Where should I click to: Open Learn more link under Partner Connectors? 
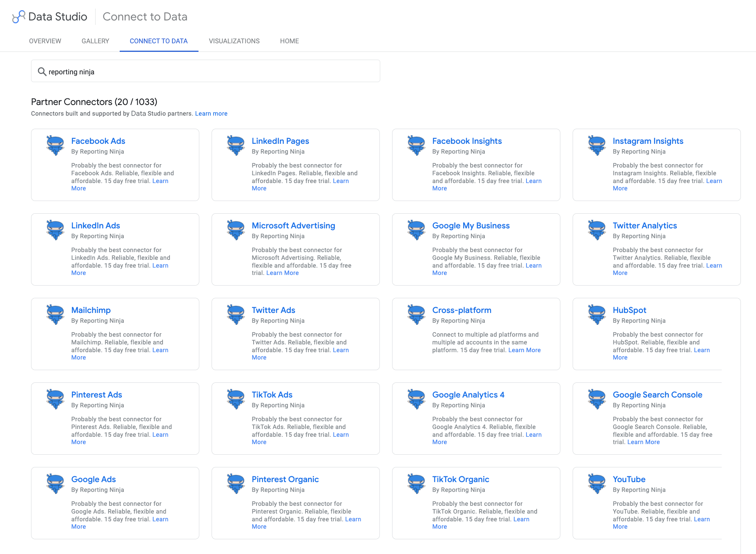point(211,114)
